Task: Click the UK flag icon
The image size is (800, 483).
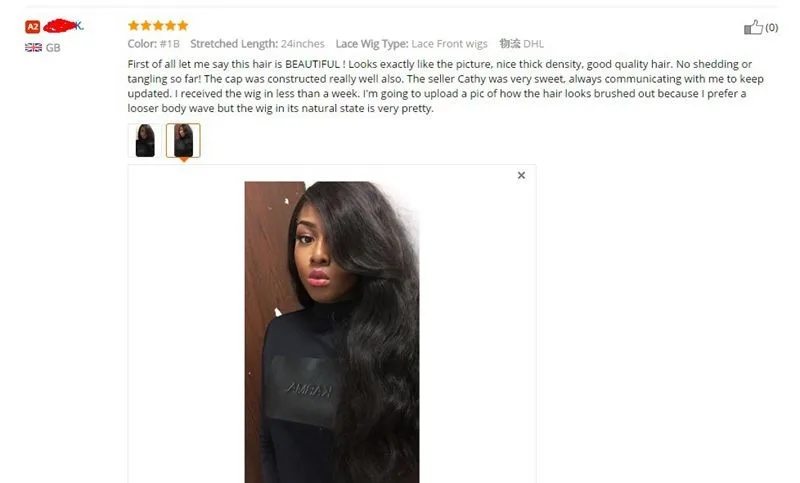Action: click(33, 47)
